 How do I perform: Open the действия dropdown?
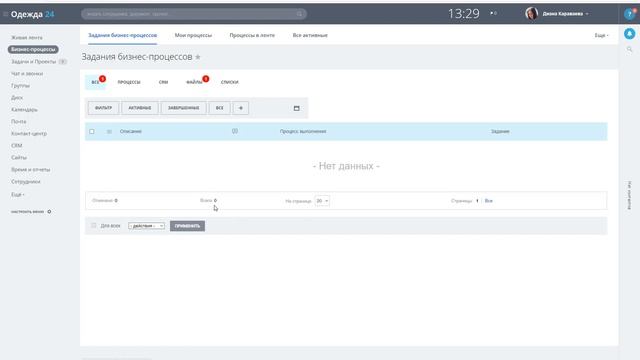click(147, 226)
